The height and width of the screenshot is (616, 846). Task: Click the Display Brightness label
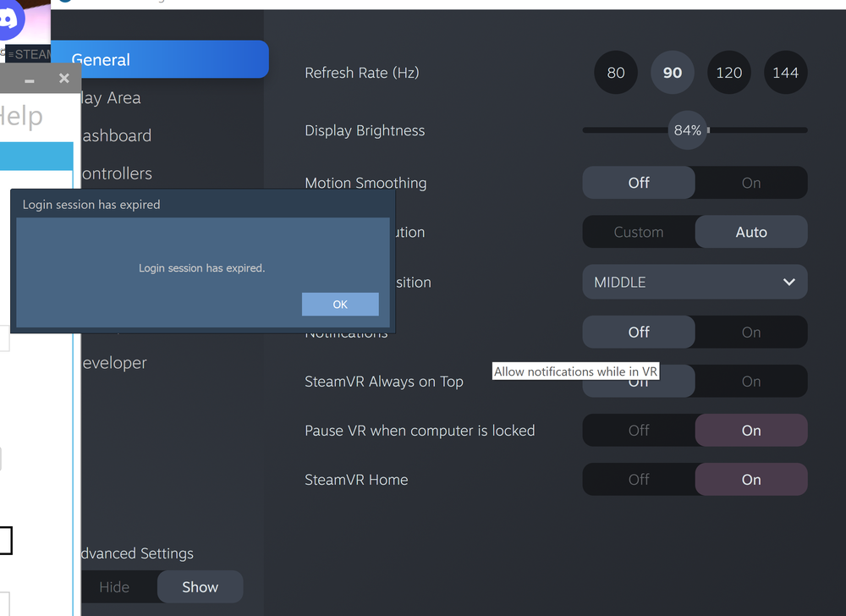[x=365, y=130]
